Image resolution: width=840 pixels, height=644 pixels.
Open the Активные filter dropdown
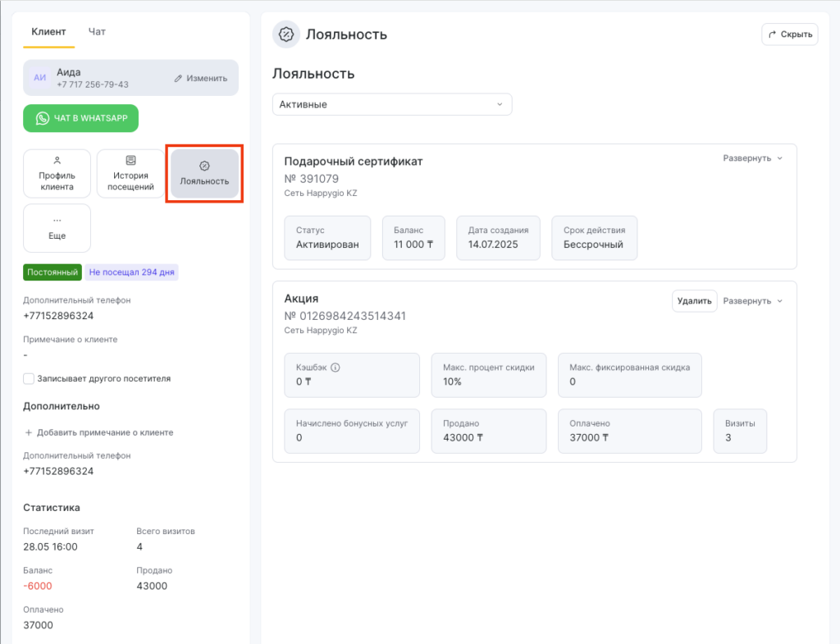(x=391, y=104)
